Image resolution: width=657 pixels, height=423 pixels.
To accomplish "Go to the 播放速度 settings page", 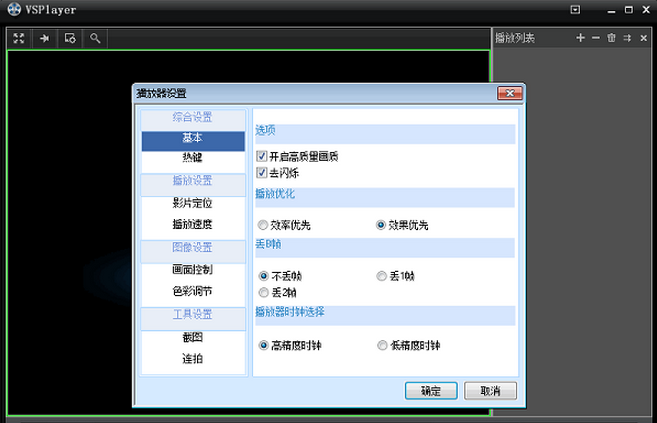I will pos(192,224).
